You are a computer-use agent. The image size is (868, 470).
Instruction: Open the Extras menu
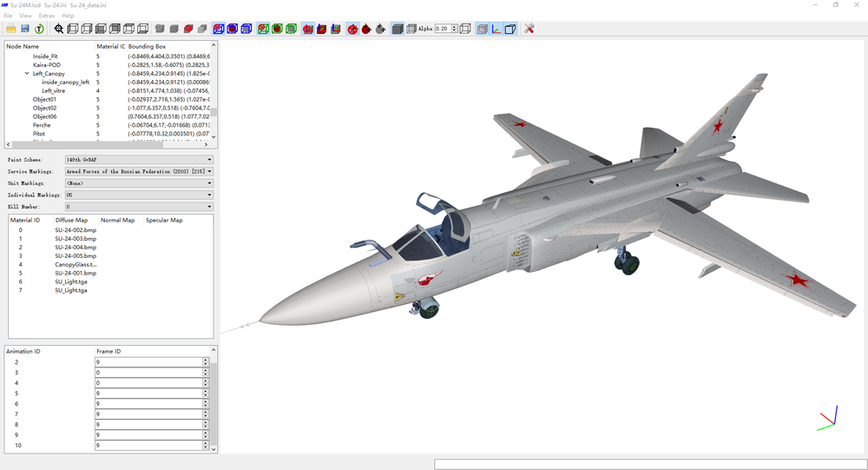click(x=47, y=16)
